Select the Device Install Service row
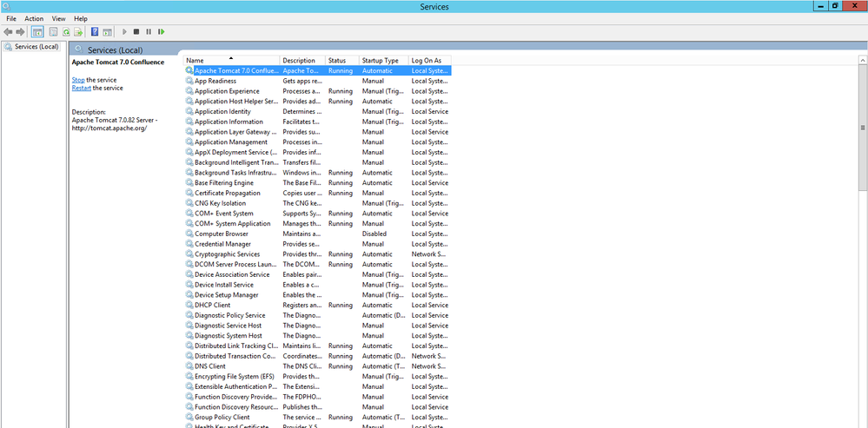This screenshot has height=428, width=868. pos(318,285)
